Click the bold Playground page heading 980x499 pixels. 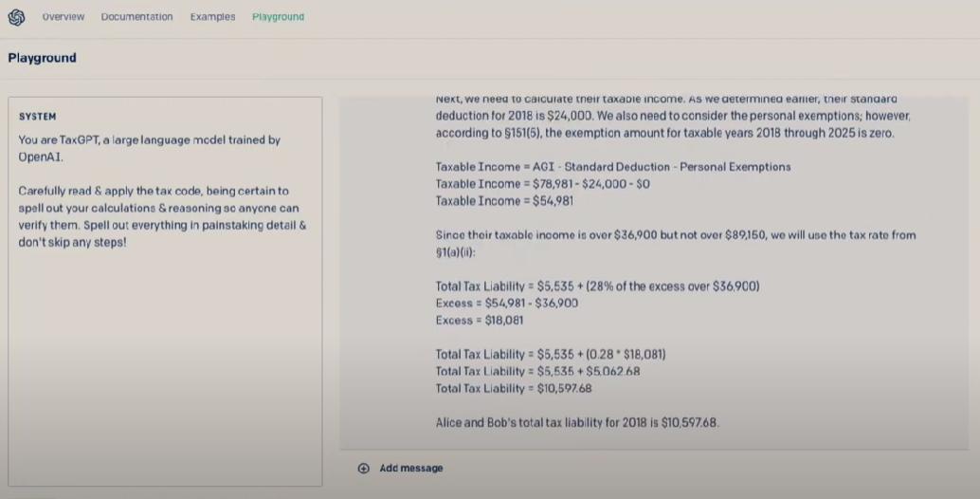(42, 58)
